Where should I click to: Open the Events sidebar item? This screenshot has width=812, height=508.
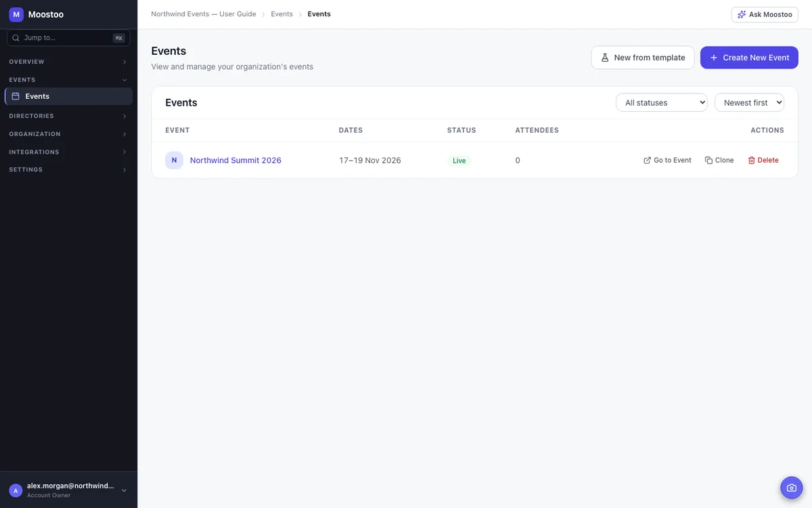(68, 96)
